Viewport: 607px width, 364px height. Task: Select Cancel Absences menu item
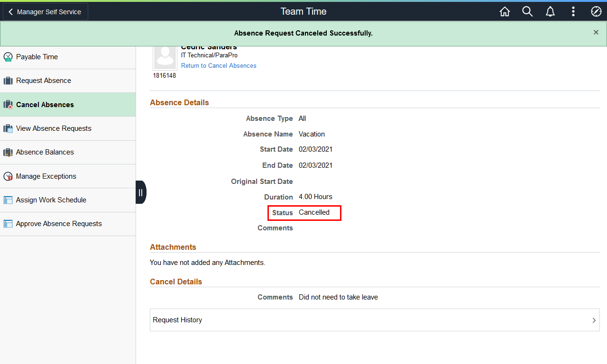[x=68, y=105]
